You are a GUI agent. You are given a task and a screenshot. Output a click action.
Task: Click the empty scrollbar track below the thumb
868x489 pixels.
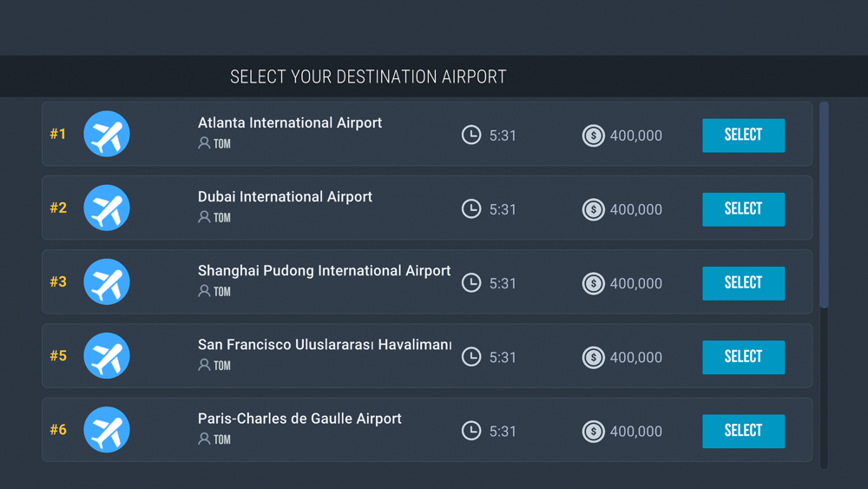824,387
